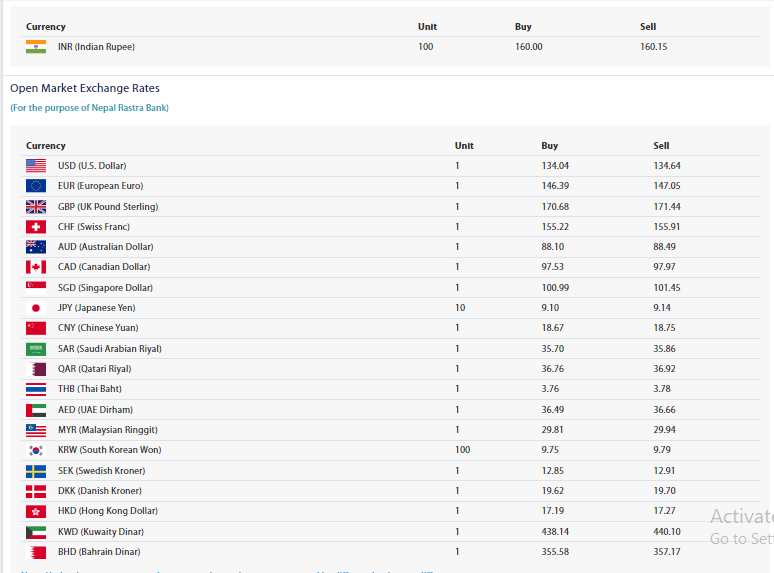Viewport: 774px width, 573px height.
Task: Click the INR (Indian Rupee) currency label
Action: [x=96, y=47]
